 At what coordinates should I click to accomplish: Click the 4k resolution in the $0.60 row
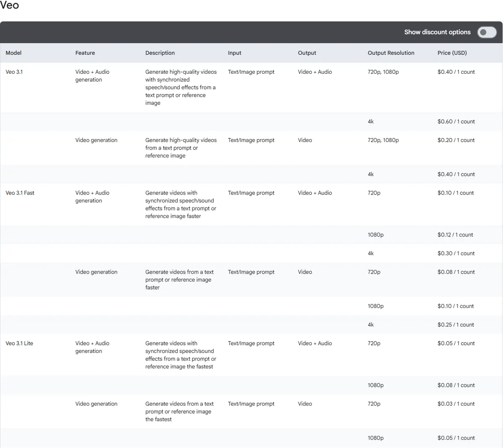(x=371, y=122)
